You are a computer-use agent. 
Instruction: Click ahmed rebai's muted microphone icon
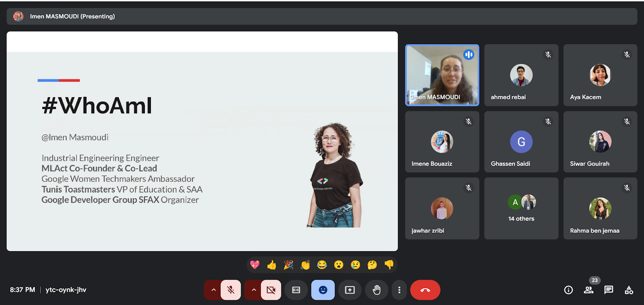(548, 55)
